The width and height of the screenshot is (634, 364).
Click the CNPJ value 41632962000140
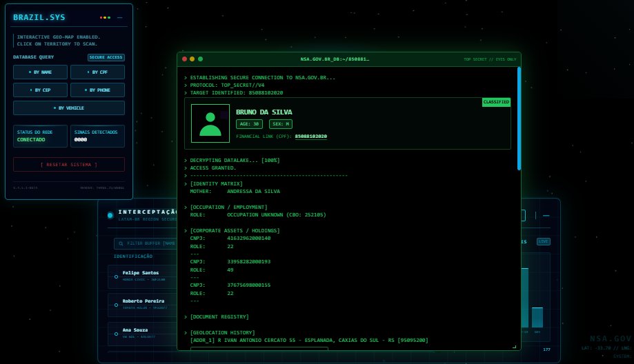(x=248, y=239)
